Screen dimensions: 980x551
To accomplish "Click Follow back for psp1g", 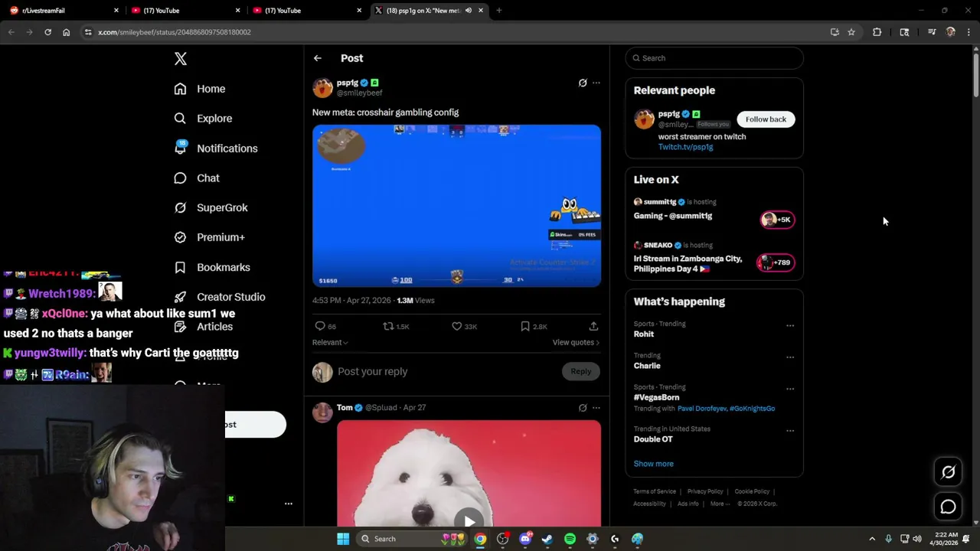I will 766,119.
